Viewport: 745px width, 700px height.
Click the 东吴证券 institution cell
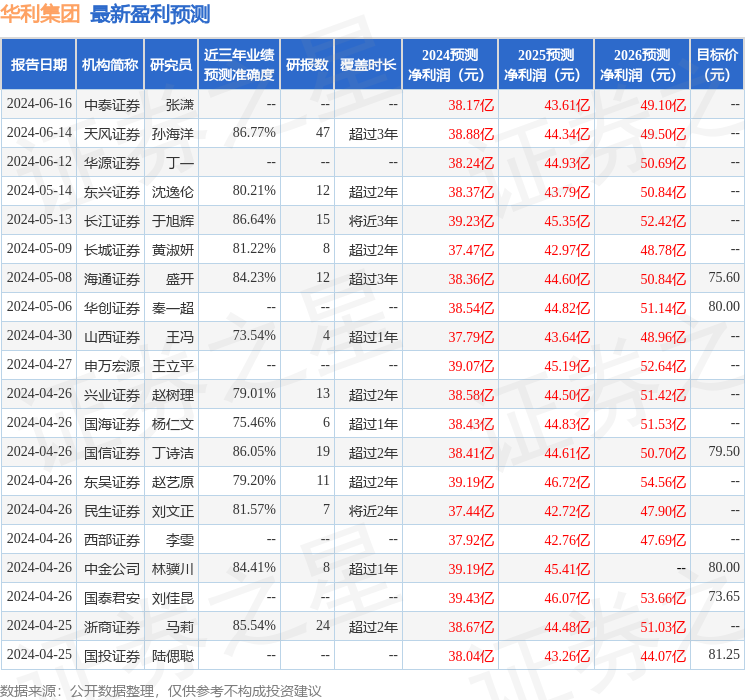tap(112, 482)
